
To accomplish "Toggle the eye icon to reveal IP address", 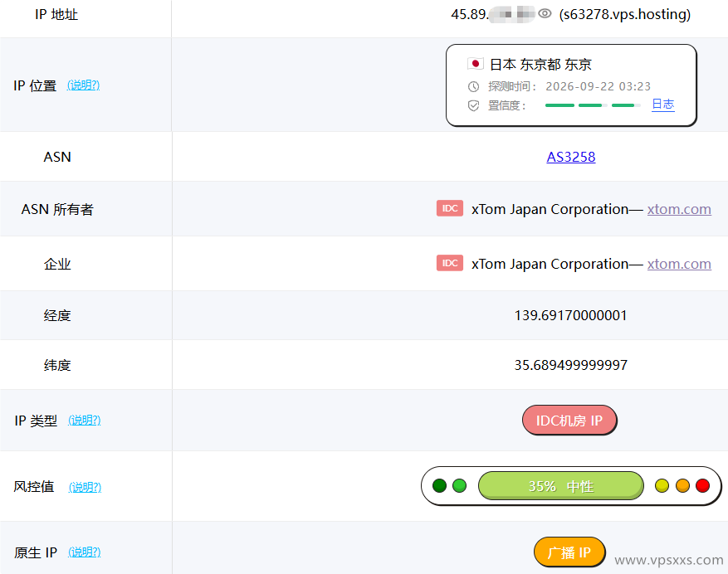I will pyautogui.click(x=545, y=14).
